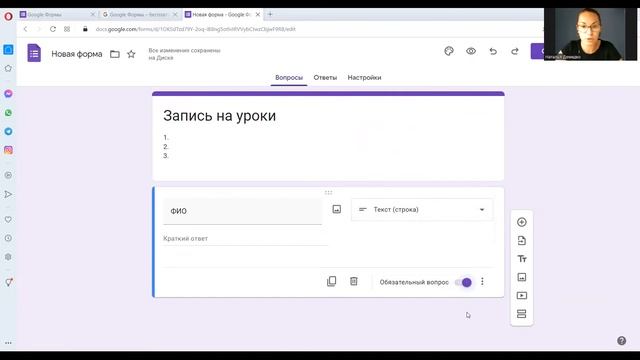Click the numbered list form description

[x=166, y=147]
